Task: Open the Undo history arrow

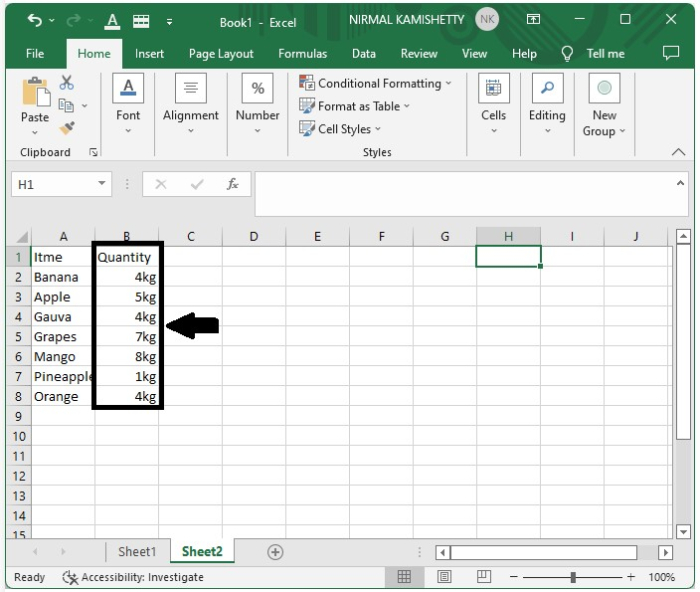Action: (52, 21)
